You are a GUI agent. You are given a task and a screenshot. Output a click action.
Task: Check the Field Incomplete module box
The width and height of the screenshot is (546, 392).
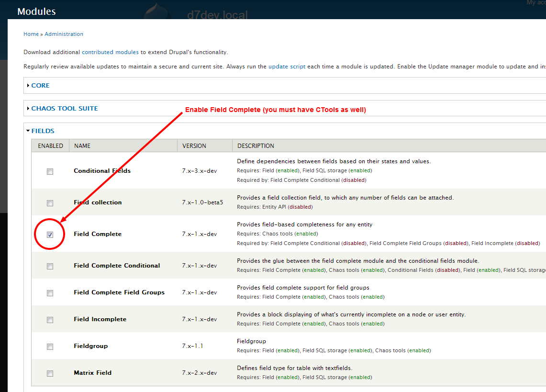[50, 320]
